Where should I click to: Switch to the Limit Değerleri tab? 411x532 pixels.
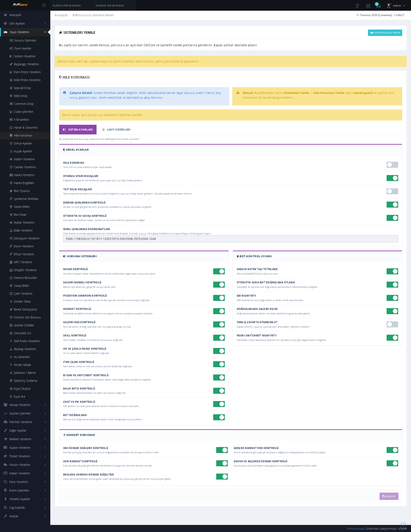coord(116,130)
